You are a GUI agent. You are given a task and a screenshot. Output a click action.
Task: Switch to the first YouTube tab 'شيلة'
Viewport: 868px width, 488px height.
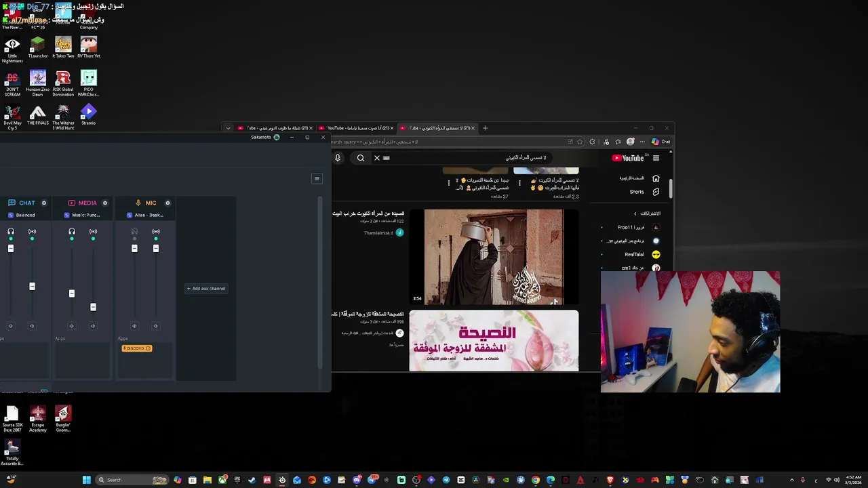[274, 128]
